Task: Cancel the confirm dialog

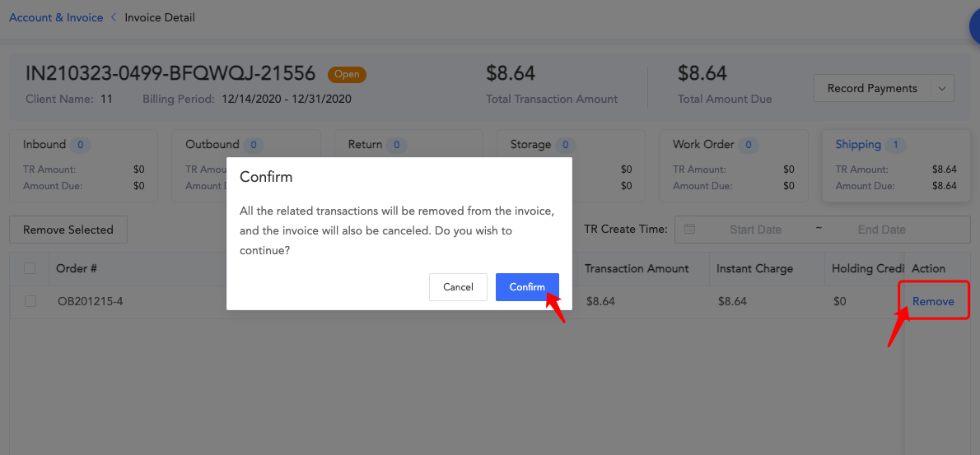Action: click(x=458, y=287)
